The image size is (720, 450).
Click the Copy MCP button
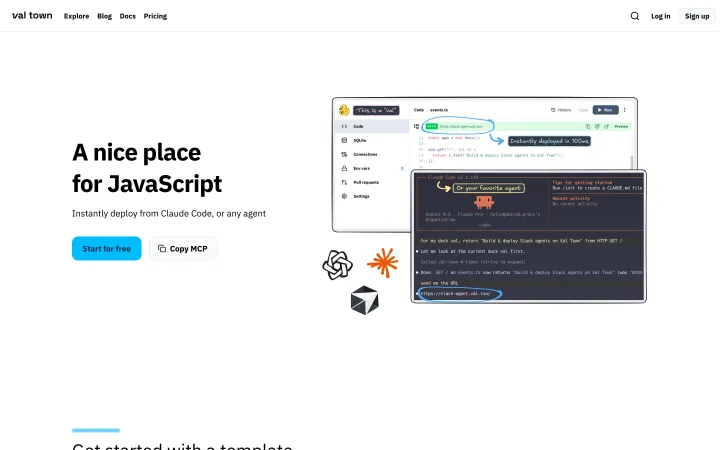(x=183, y=248)
